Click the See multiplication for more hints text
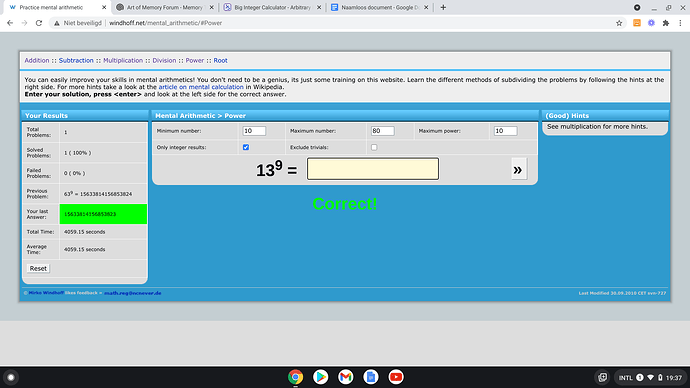690x388 pixels. (x=597, y=126)
